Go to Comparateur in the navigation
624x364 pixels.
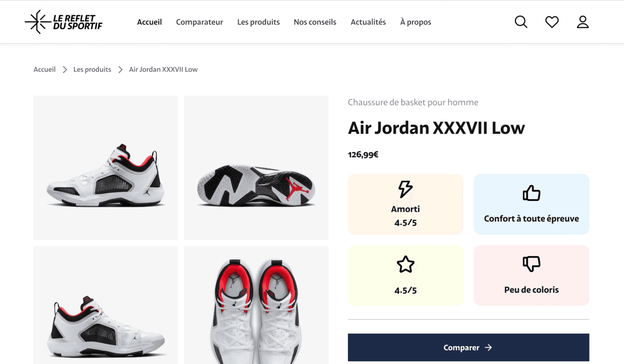[x=199, y=22]
